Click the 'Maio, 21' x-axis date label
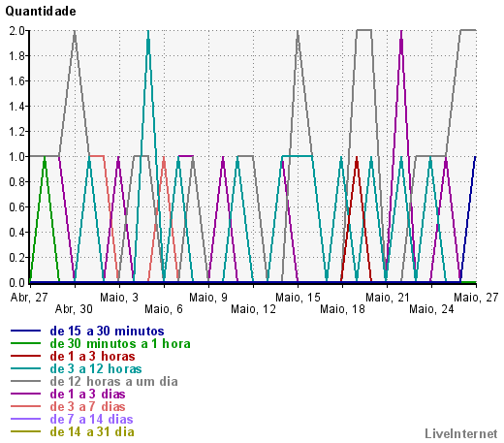Screen dimensions: 504x443 pyautogui.click(x=387, y=298)
